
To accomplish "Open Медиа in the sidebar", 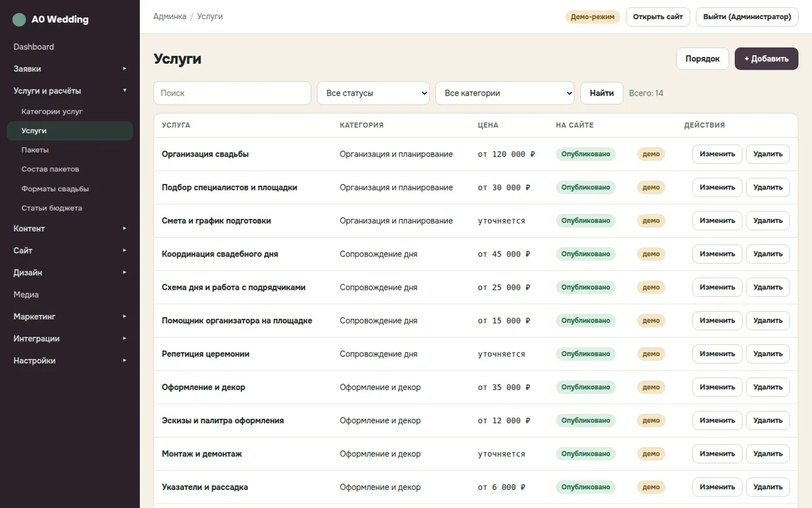I will pos(70,294).
